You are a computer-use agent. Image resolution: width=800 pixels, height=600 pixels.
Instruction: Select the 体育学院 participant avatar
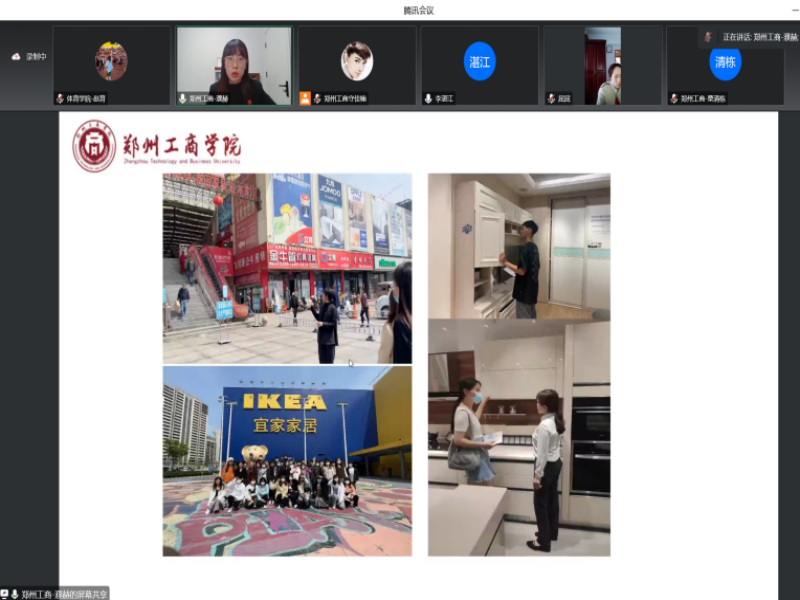click(x=111, y=61)
